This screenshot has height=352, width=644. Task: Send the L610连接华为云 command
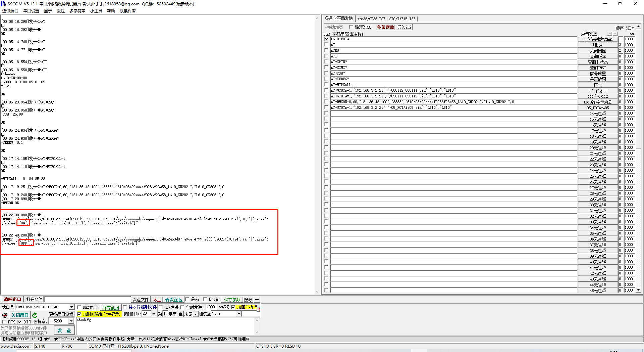598,102
